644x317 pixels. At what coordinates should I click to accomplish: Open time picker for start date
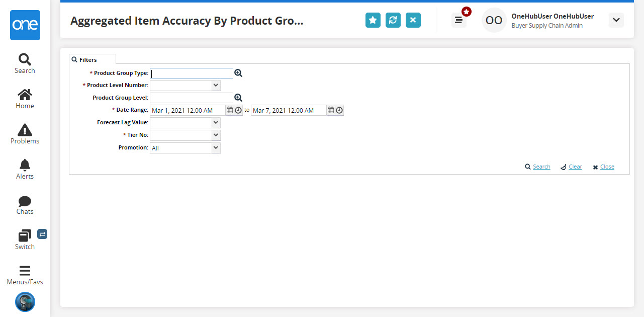(x=238, y=110)
